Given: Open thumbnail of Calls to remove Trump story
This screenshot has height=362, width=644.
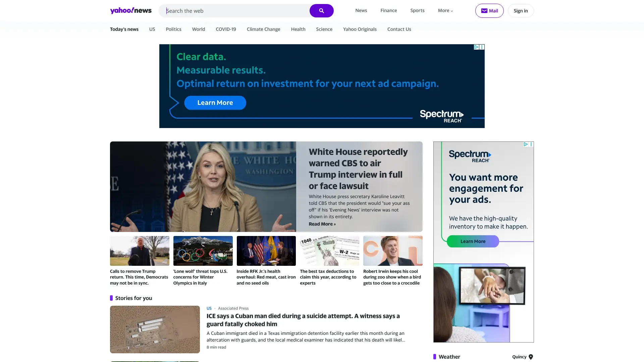Looking at the screenshot, I should click(140, 251).
